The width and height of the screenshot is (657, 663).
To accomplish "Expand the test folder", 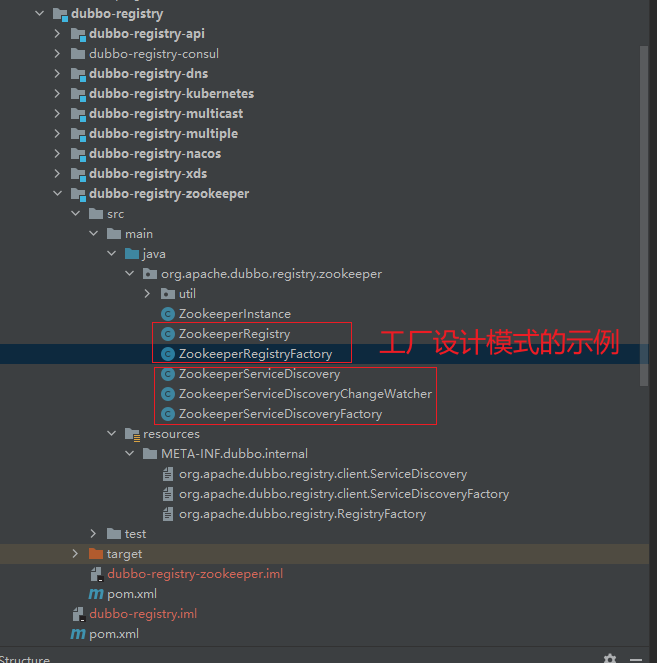I will coord(93,534).
